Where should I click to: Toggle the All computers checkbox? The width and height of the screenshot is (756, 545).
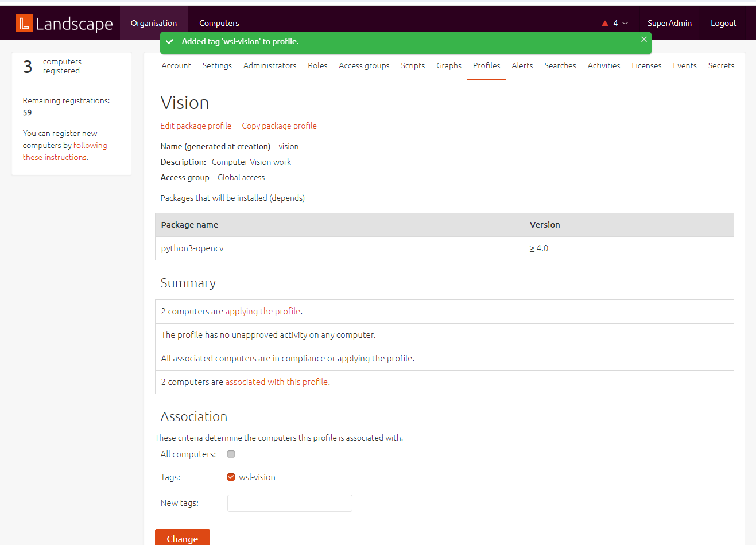[231, 454]
